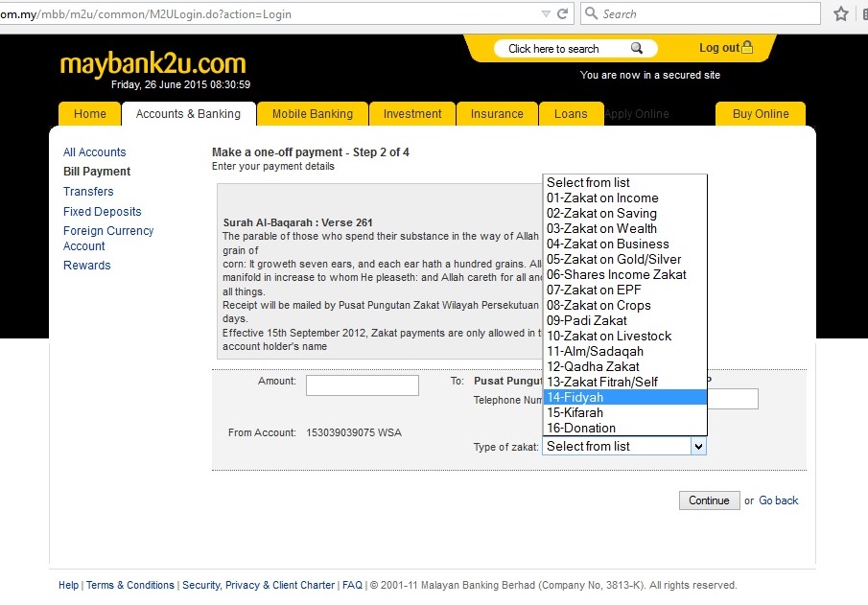Go to Fixed Deposits
Image resolution: width=868 pixels, height=605 pixels.
pos(103,212)
